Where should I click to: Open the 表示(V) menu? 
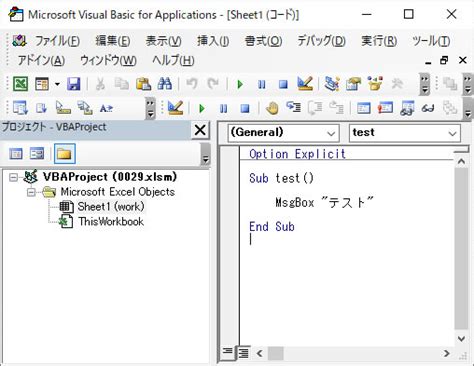[x=163, y=41]
